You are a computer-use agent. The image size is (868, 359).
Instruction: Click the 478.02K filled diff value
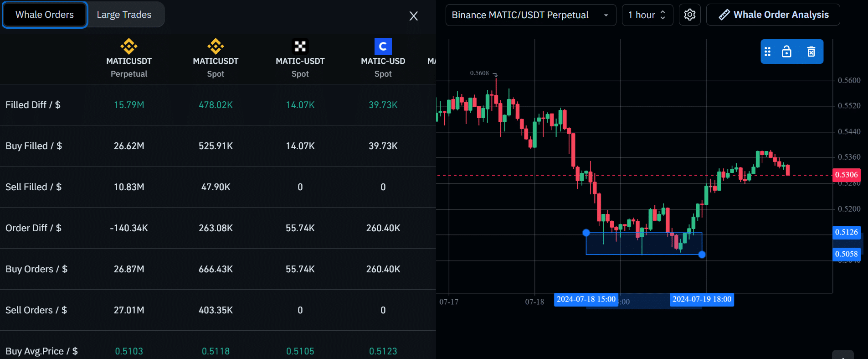pyautogui.click(x=216, y=105)
